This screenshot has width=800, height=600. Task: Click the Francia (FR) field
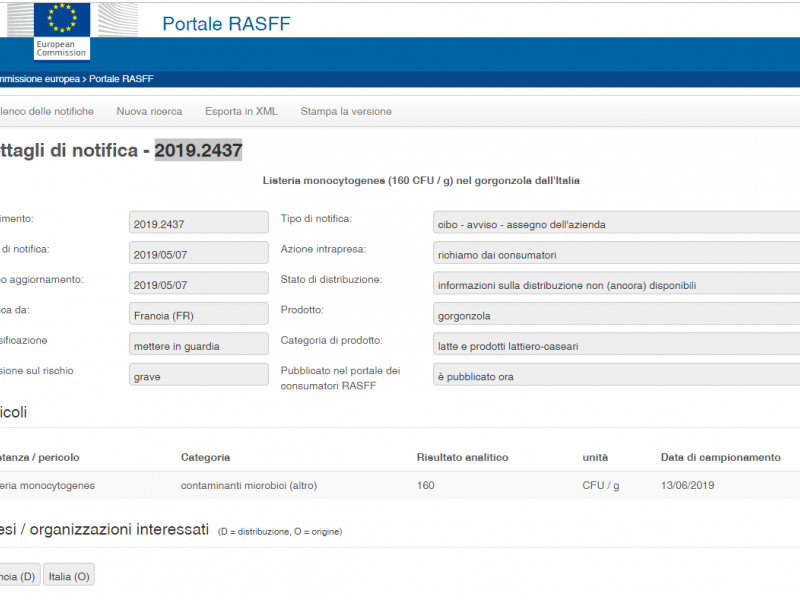pyautogui.click(x=198, y=314)
